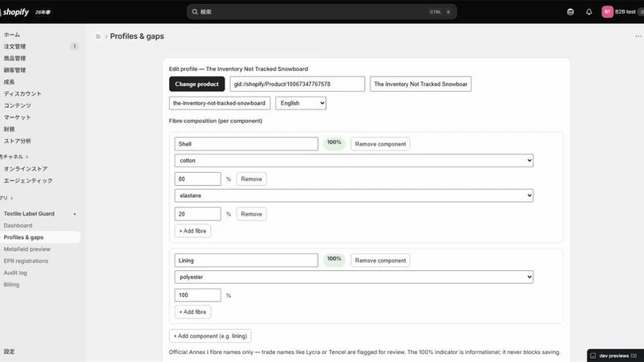Open the cotton fibre dropdown
This screenshot has height=362, width=644.
[354, 160]
